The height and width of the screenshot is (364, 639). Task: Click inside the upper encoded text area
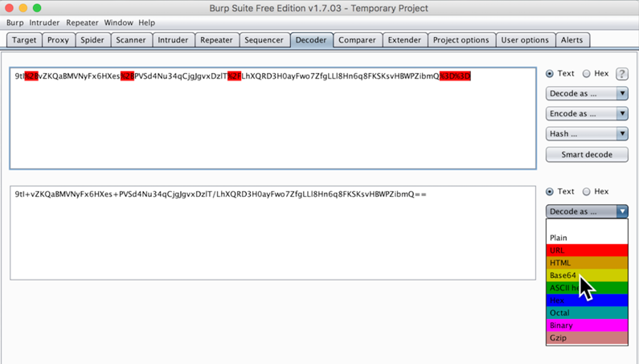pos(273,119)
